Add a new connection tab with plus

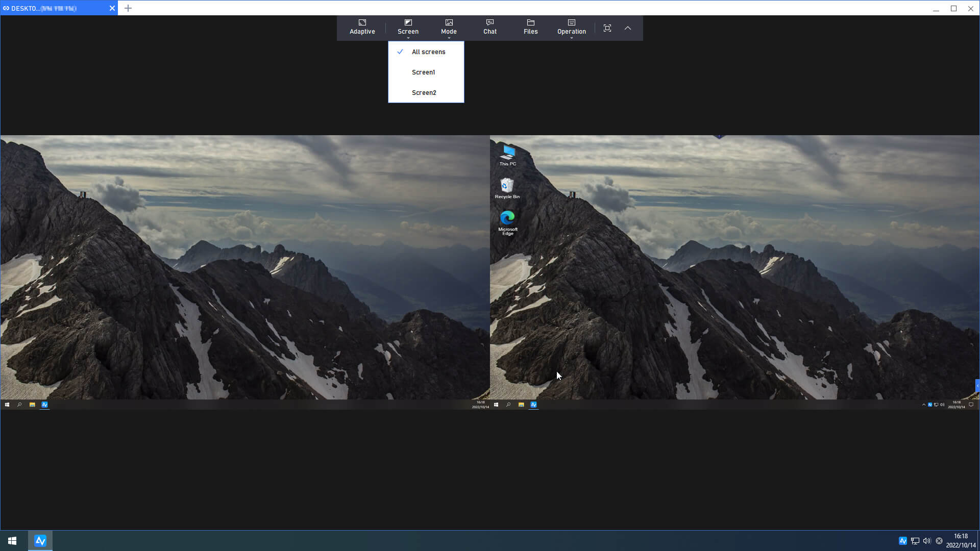click(128, 8)
